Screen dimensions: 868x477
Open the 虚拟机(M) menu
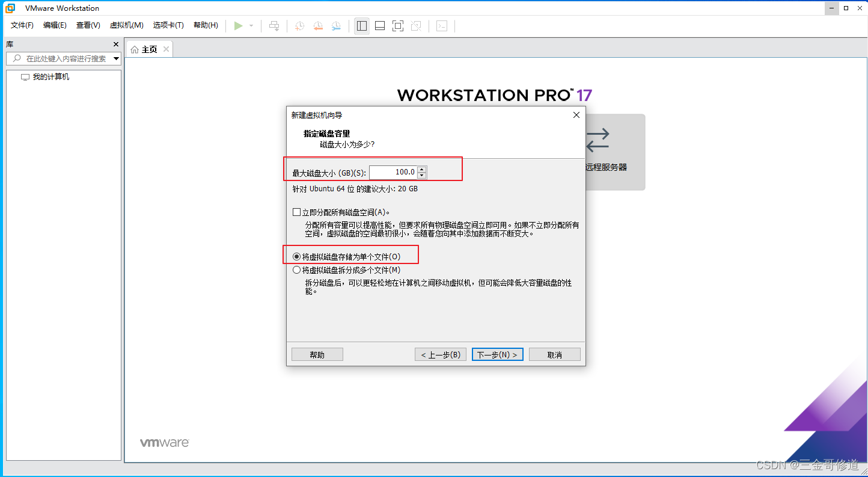[x=126, y=25]
